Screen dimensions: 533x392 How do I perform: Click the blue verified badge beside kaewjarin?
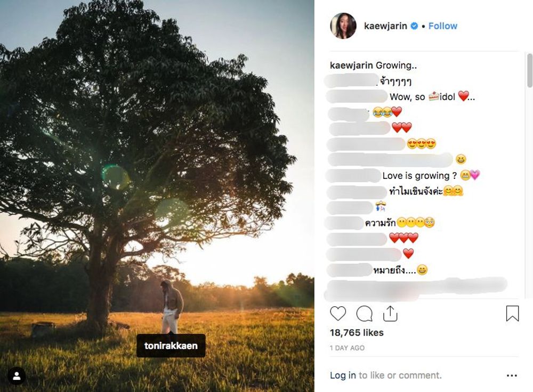click(414, 26)
